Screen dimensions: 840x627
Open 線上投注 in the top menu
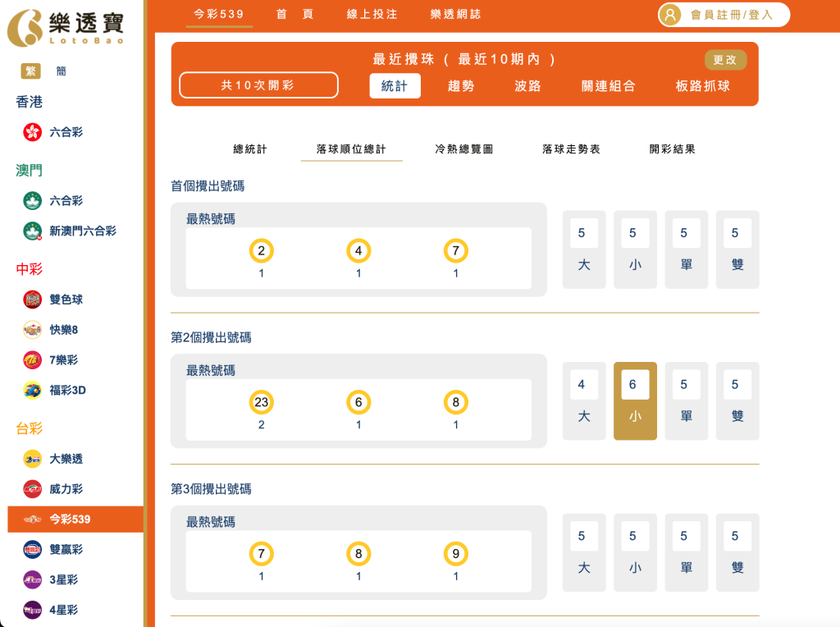pyautogui.click(x=371, y=14)
